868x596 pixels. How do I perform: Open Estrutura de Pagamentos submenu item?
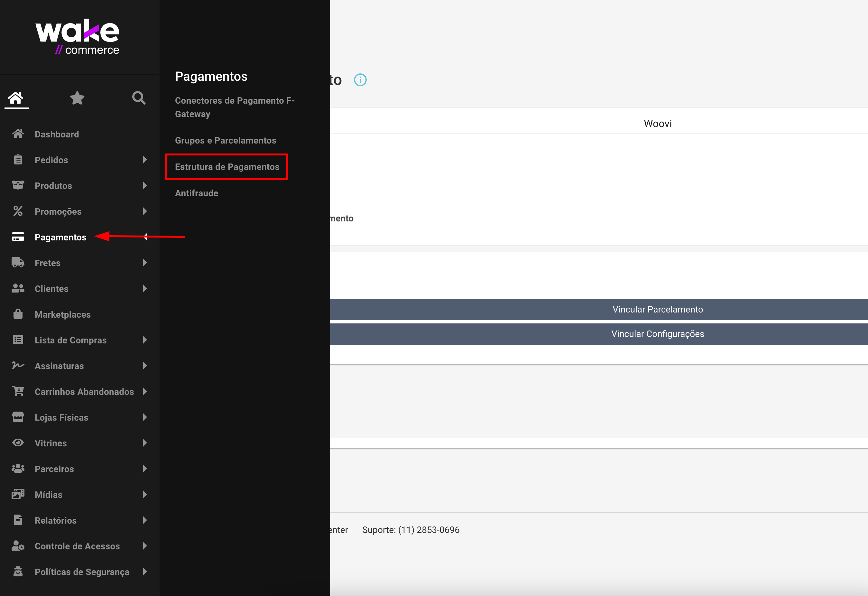point(227,167)
